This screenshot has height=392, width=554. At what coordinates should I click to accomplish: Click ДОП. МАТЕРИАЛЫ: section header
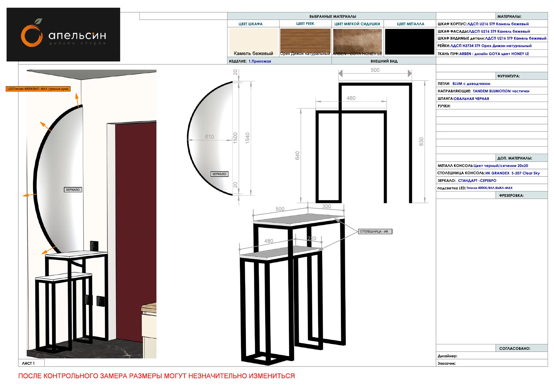pos(521,158)
